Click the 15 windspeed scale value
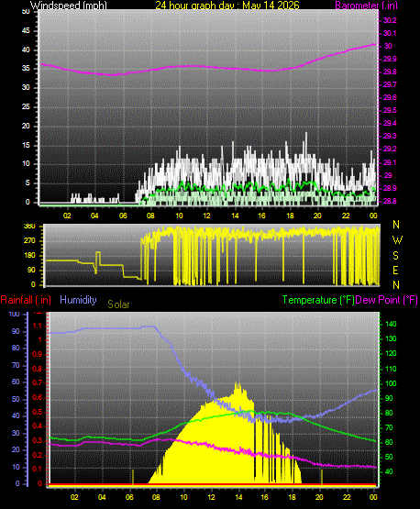 point(26,145)
